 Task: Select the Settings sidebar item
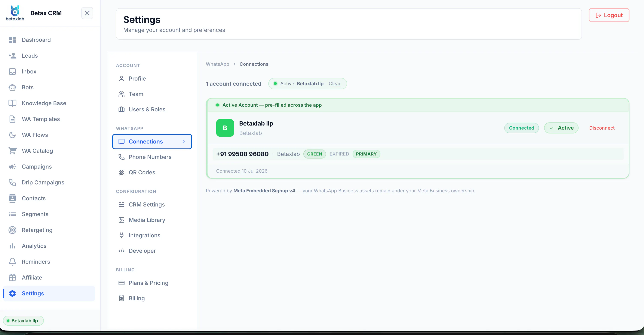click(x=49, y=293)
